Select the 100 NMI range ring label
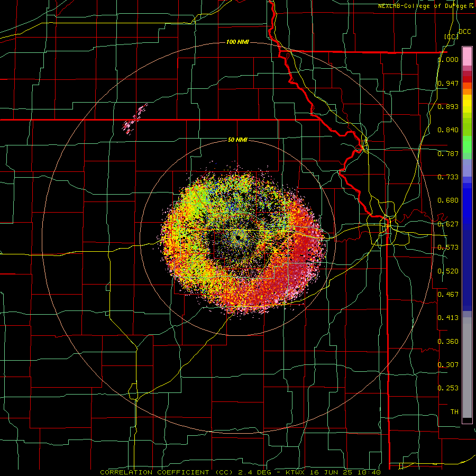The width and height of the screenshot is (476, 476). [x=237, y=42]
